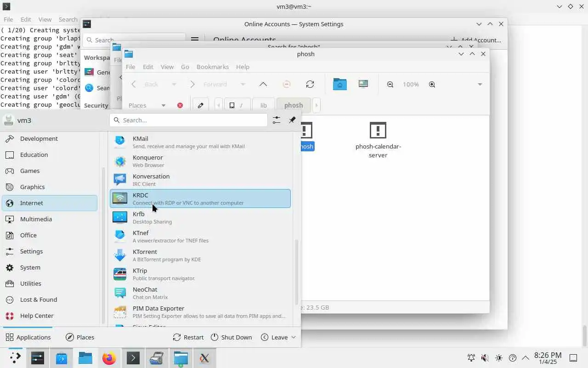Open Back history dropdown arrow
Screen dimensions: 588x368
(x=174, y=84)
